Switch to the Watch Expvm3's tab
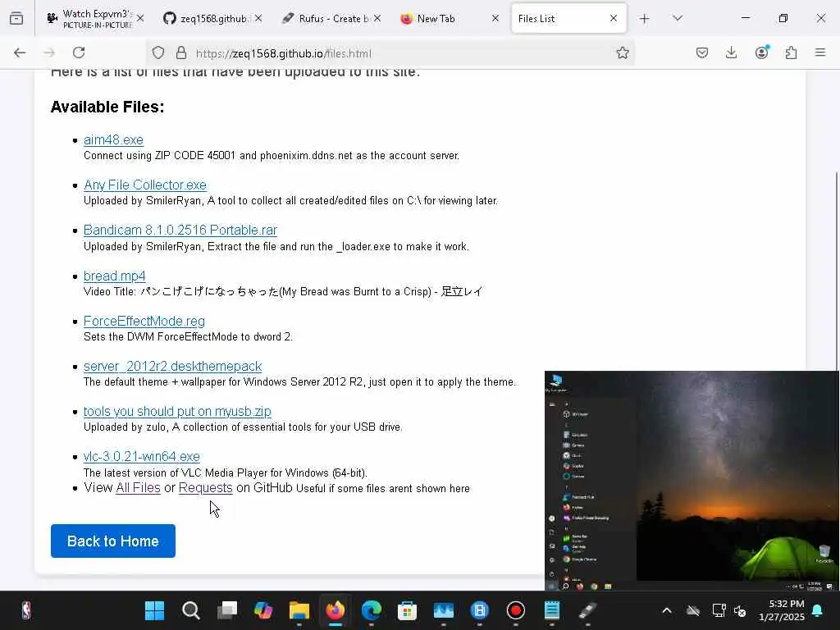 pyautogui.click(x=95, y=19)
